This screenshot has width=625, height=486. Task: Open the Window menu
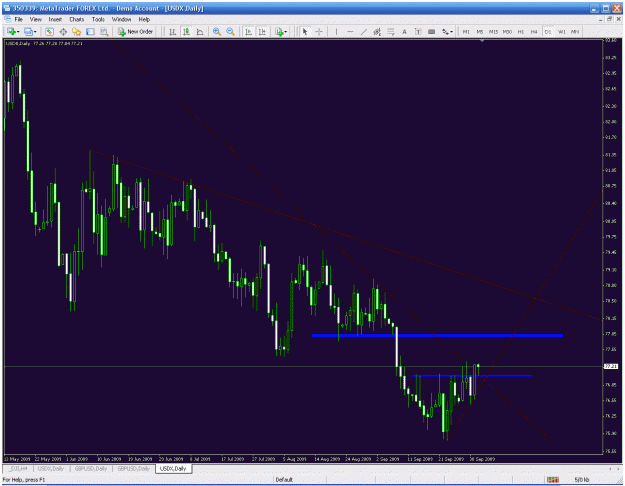point(121,19)
